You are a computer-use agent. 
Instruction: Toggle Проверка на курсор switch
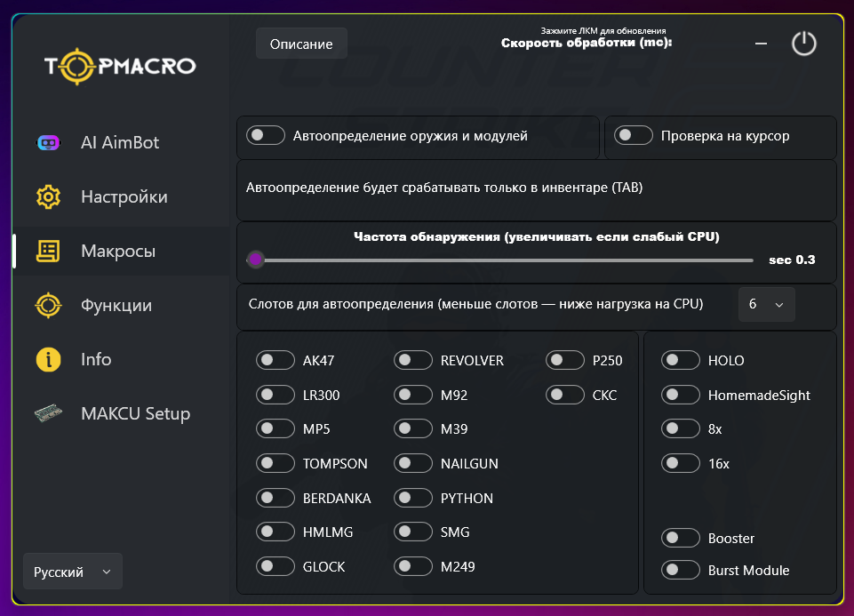(635, 136)
